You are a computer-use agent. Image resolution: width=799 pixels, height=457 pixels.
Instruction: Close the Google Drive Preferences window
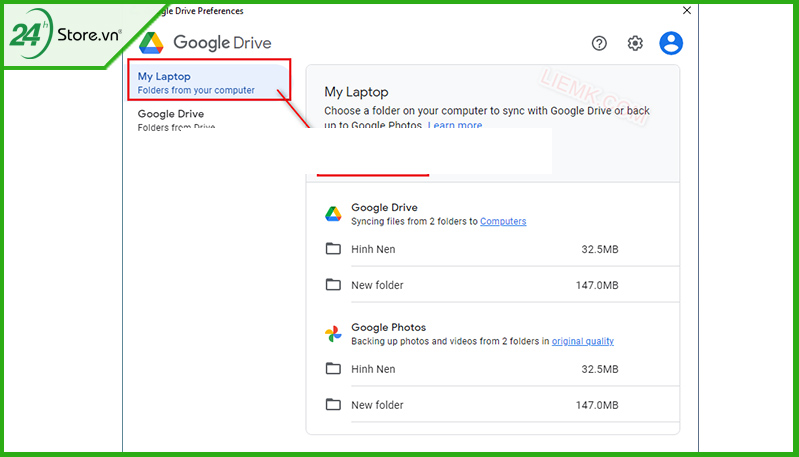click(687, 10)
